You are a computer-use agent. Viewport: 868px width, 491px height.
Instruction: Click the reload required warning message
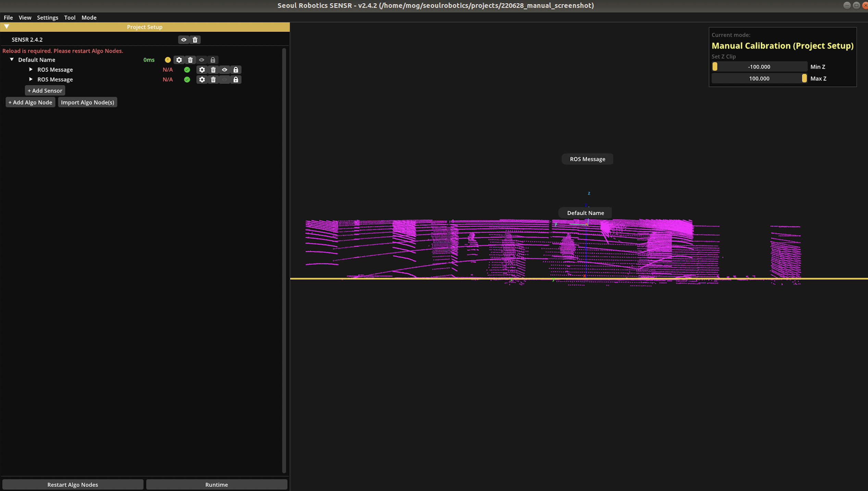point(63,51)
